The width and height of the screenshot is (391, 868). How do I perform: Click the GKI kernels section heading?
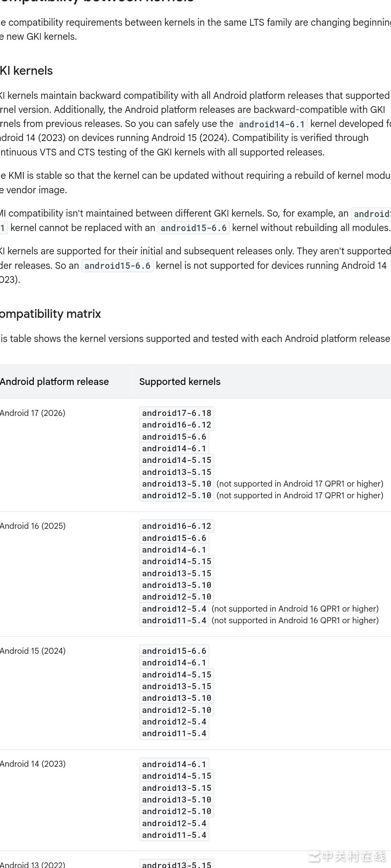(x=27, y=71)
